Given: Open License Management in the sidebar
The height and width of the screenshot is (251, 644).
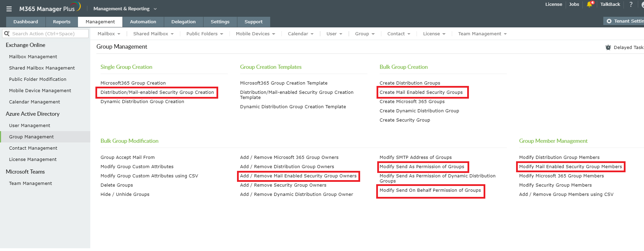Looking at the screenshot, I should coord(33,159).
